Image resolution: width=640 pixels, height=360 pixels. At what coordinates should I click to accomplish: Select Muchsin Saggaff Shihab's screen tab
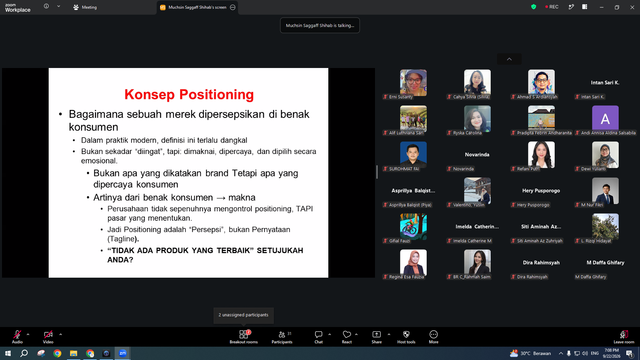point(198,7)
